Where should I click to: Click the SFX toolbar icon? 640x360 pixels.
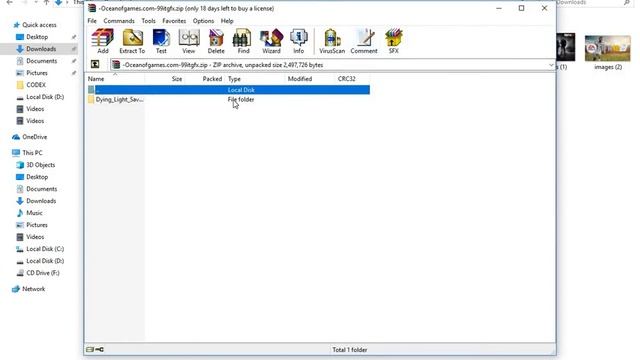393,41
